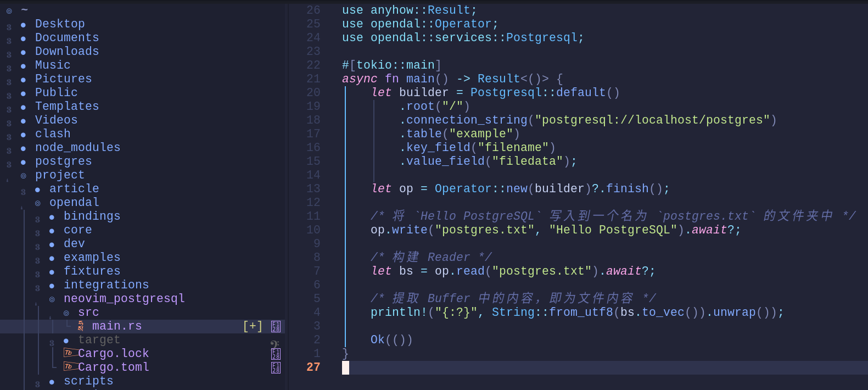Select the home root ~ entry
868x390 pixels.
point(24,10)
